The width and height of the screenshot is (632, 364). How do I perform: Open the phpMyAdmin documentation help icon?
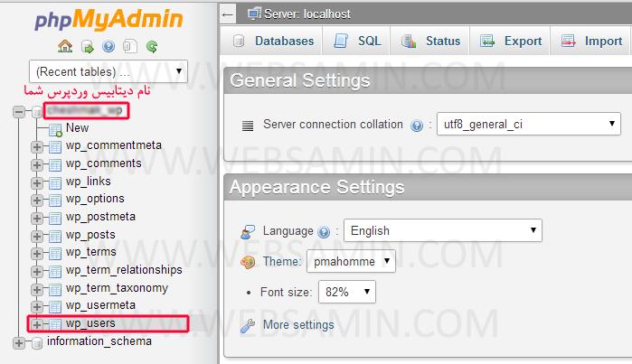108,47
